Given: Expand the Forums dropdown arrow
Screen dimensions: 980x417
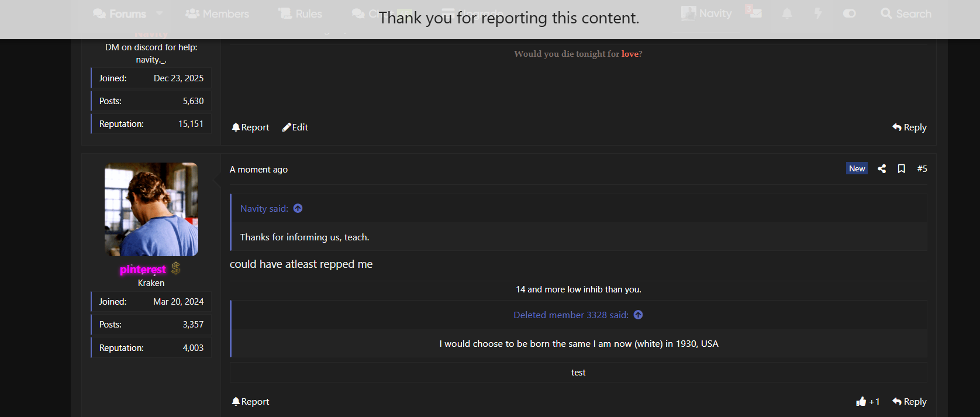Looking at the screenshot, I should coord(160,13).
